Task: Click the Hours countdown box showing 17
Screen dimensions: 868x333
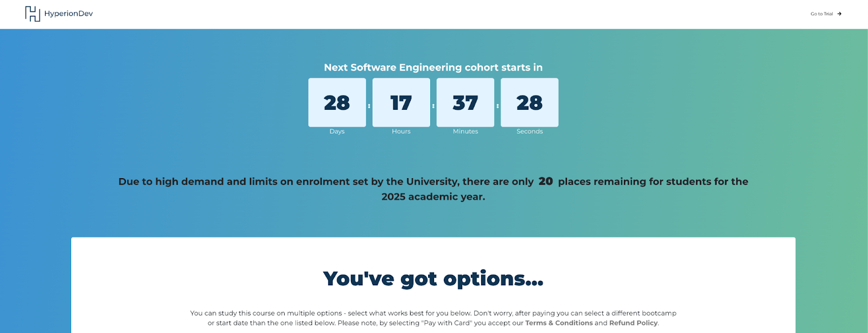Action: tap(401, 102)
